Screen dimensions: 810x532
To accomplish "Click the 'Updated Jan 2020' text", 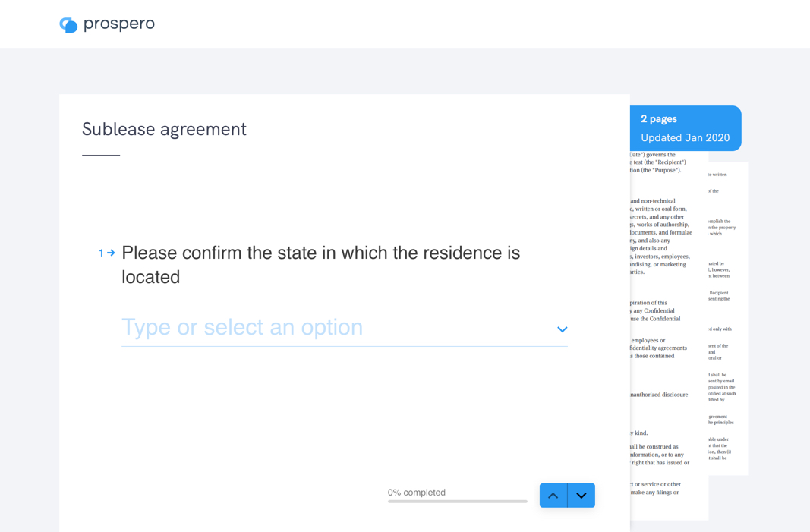I will point(685,137).
